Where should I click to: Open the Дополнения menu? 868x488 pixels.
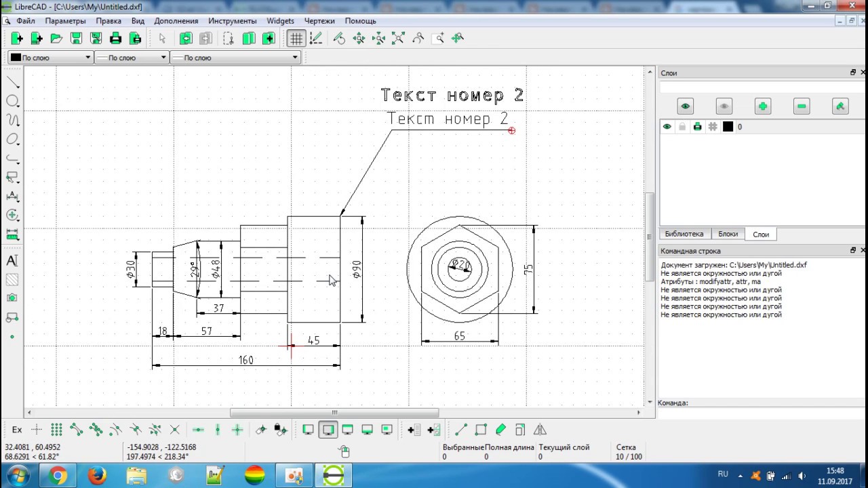(x=176, y=21)
